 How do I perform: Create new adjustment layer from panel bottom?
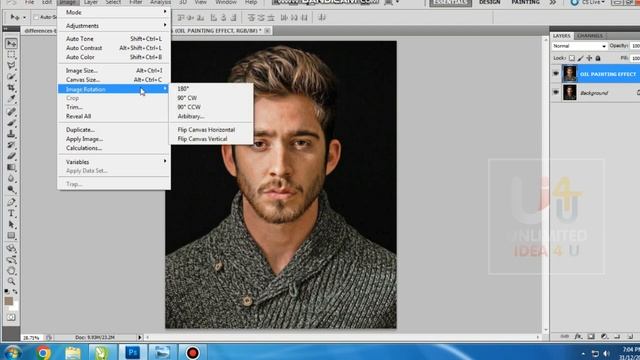click(604, 337)
